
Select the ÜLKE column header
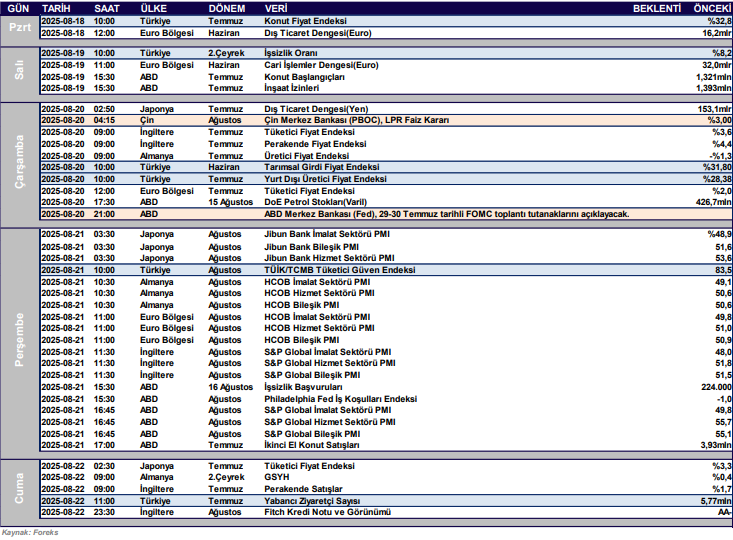coord(155,6)
